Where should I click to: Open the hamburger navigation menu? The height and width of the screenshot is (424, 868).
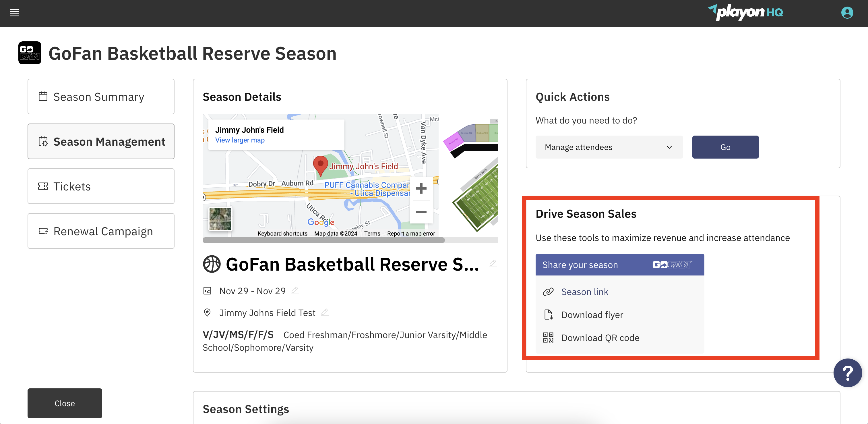click(x=14, y=13)
